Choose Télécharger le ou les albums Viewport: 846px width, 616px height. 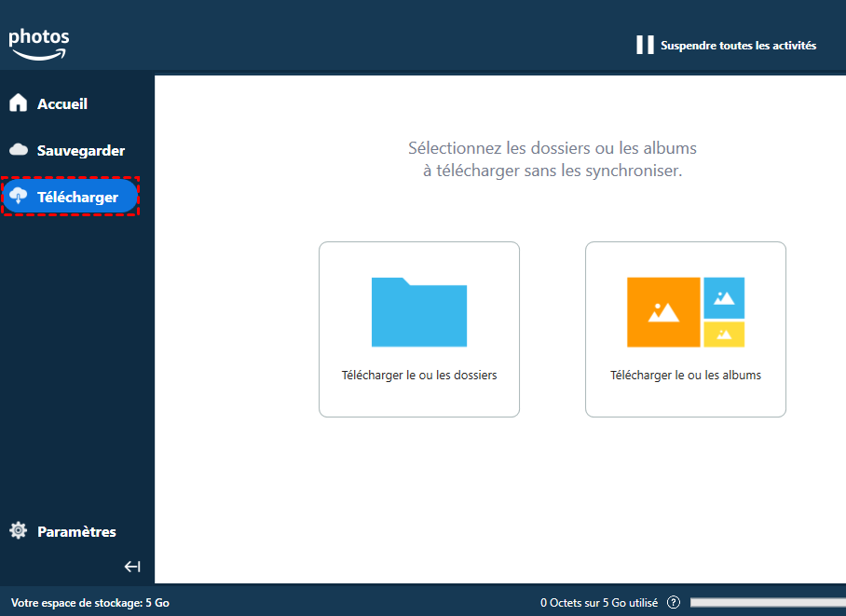686,329
